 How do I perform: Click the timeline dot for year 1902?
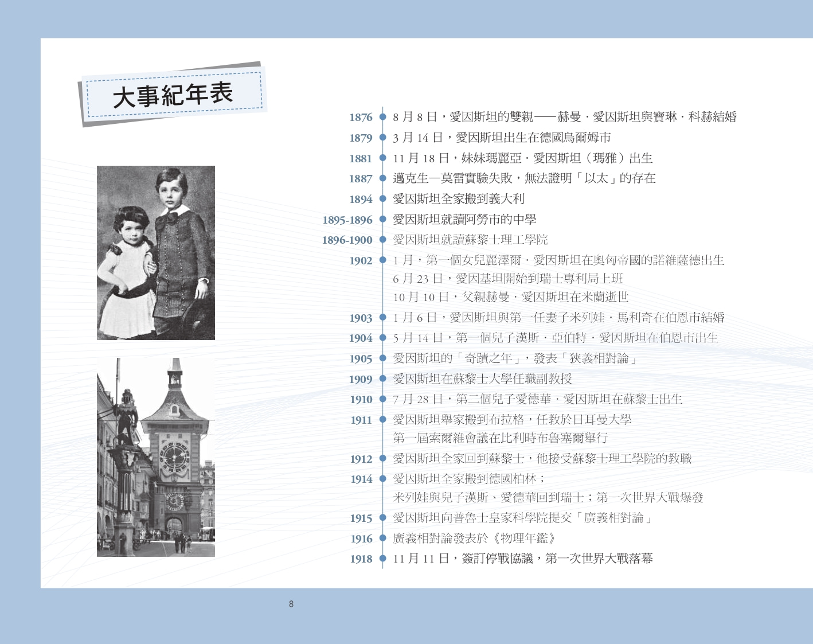click(x=382, y=260)
